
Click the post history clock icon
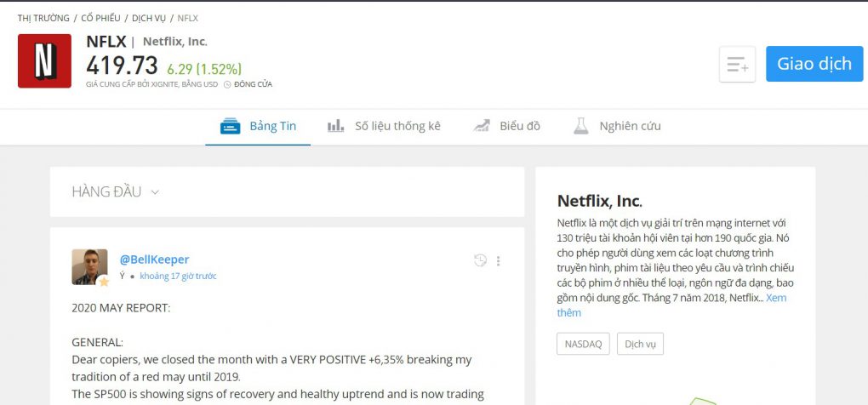point(480,260)
